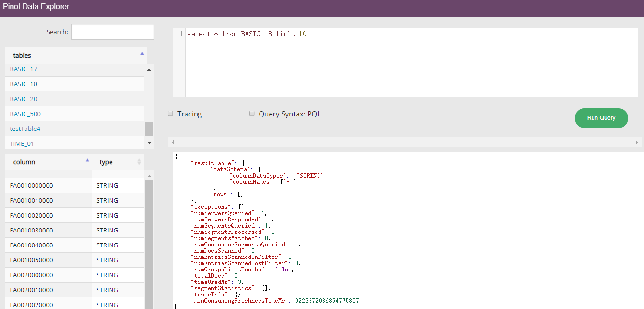Click "traceInfo" line in results
Screen dimensions: 644x309
[x=217, y=295]
